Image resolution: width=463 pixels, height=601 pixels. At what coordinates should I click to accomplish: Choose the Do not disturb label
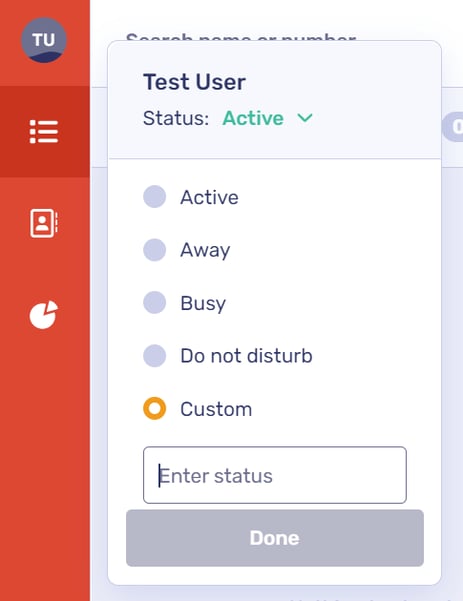tap(246, 356)
